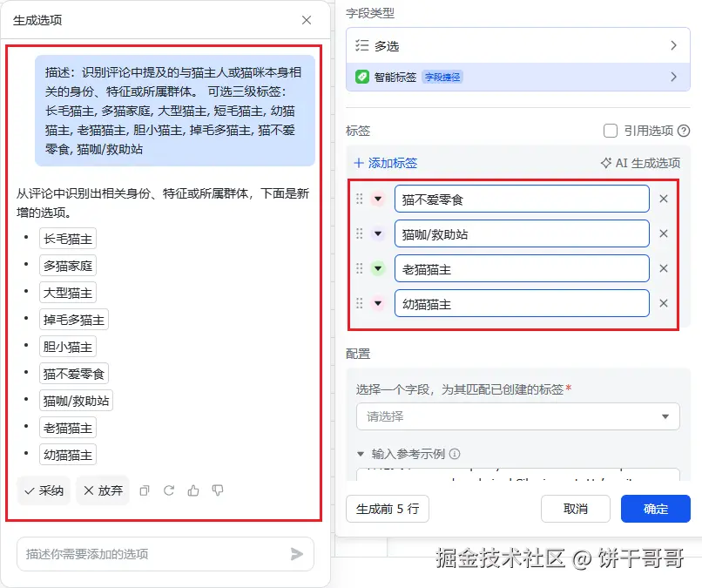Select the 胆小猫主 generated option chip
702x588 pixels.
(68, 347)
